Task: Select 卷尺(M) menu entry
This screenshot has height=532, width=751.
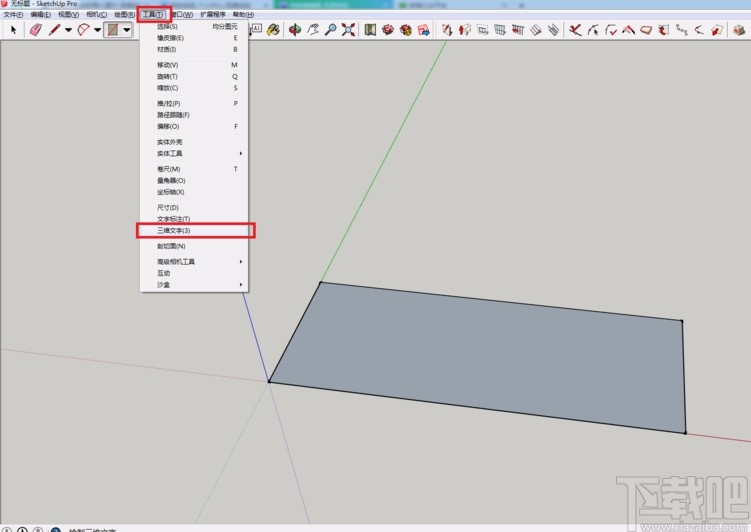Action: pos(194,169)
